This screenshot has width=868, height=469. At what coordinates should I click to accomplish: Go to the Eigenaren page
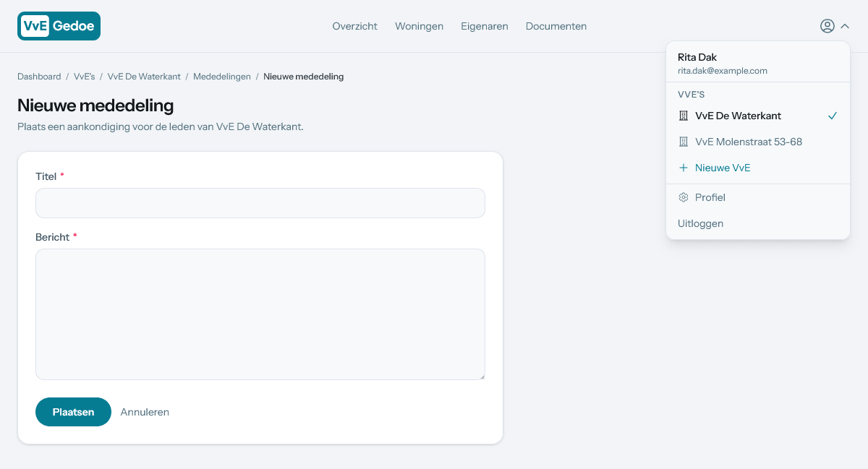point(484,26)
